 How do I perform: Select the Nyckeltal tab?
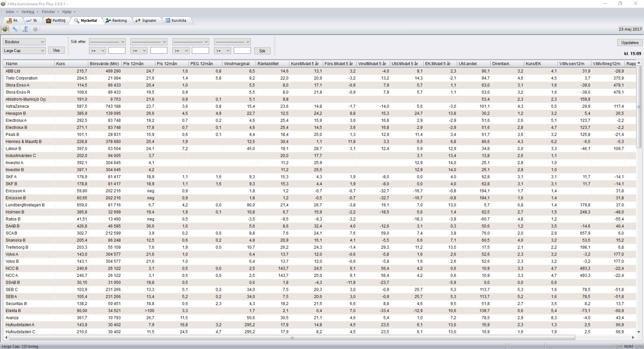point(86,20)
